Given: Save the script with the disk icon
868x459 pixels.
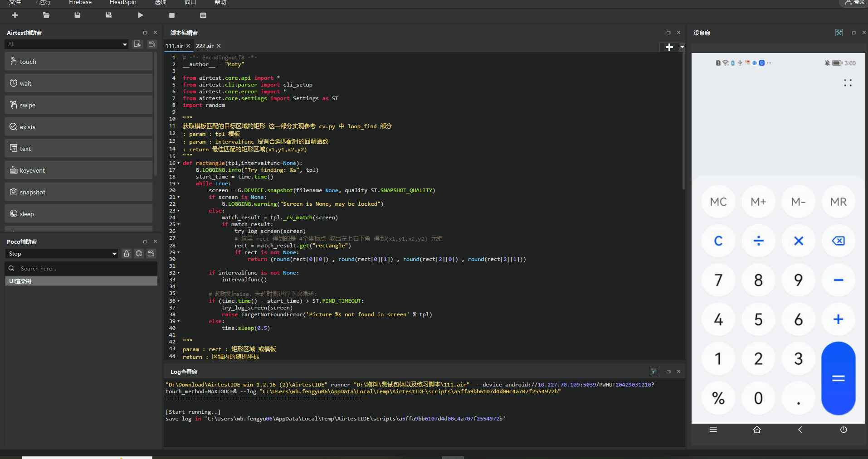Looking at the screenshot, I should click(77, 15).
